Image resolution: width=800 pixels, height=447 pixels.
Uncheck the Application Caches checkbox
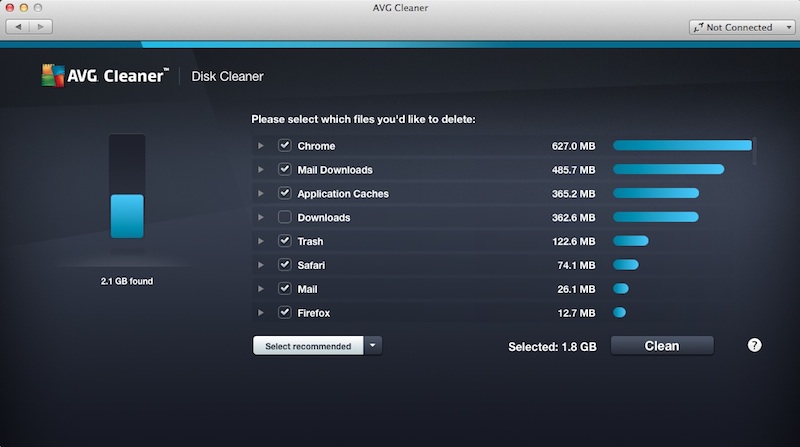(284, 193)
